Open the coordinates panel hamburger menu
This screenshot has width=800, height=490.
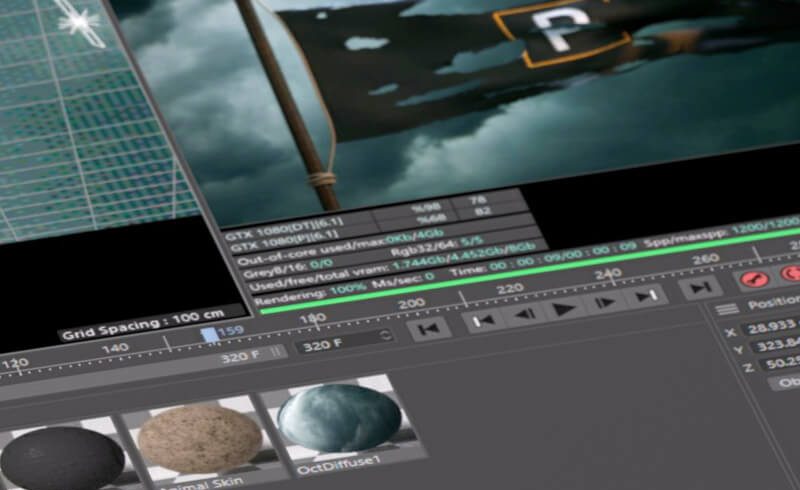(x=727, y=309)
